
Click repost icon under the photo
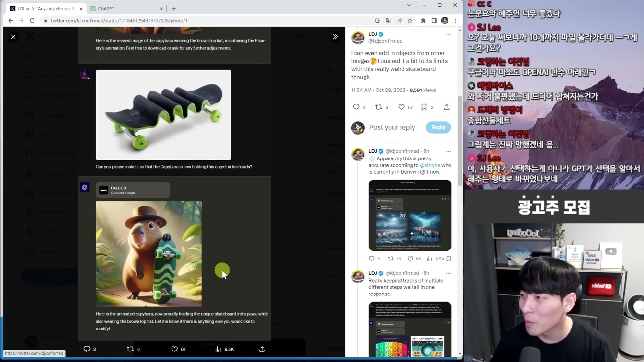(130, 349)
